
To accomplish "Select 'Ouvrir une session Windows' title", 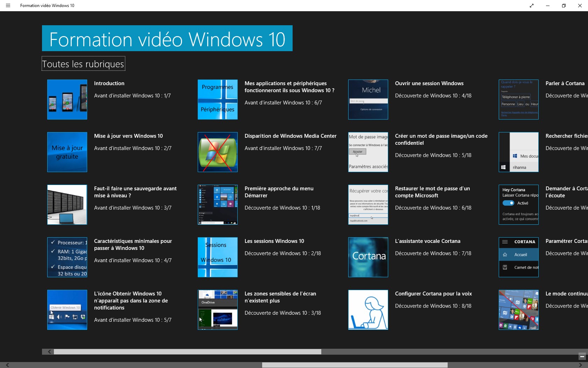I will point(429,83).
